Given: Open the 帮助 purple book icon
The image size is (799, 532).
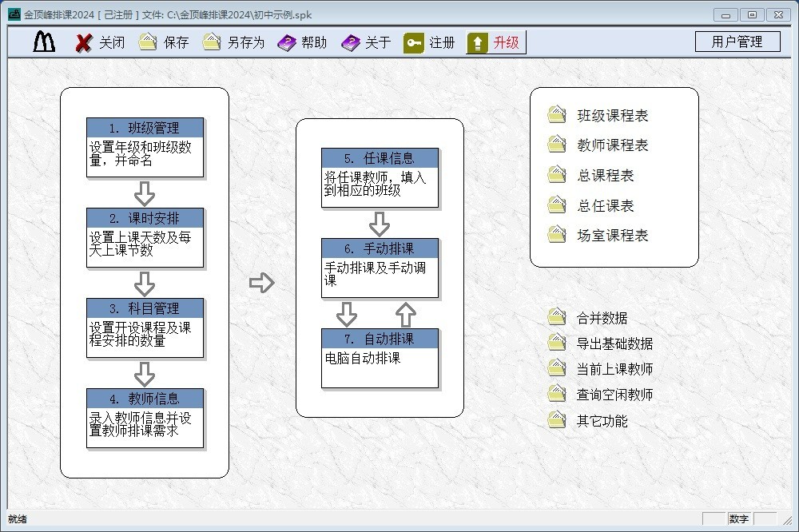Looking at the screenshot, I should click(x=286, y=43).
